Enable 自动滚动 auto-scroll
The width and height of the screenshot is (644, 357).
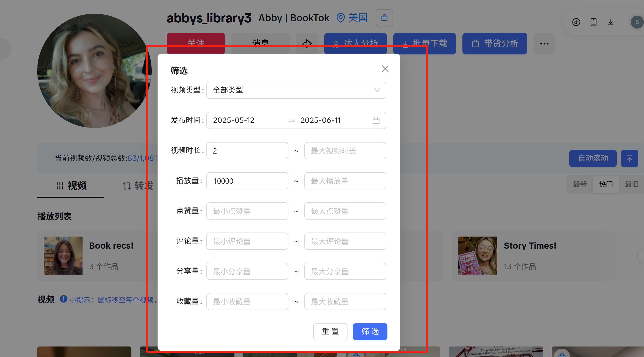tap(593, 158)
